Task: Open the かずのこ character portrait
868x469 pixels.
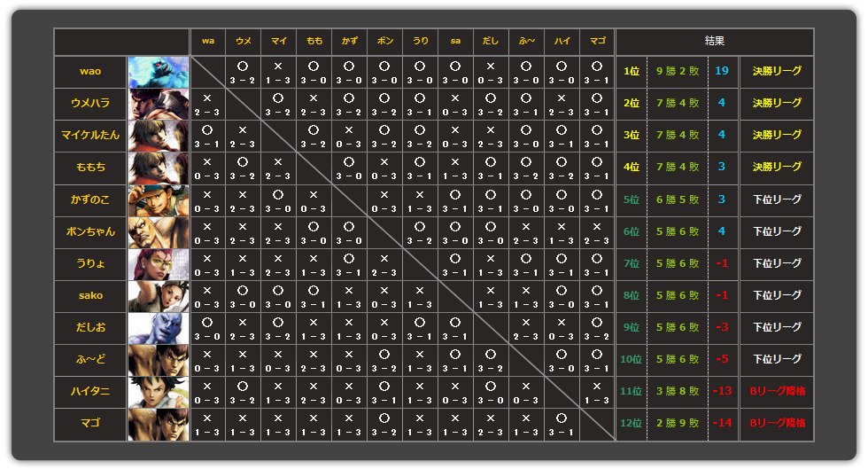Action: [159, 199]
